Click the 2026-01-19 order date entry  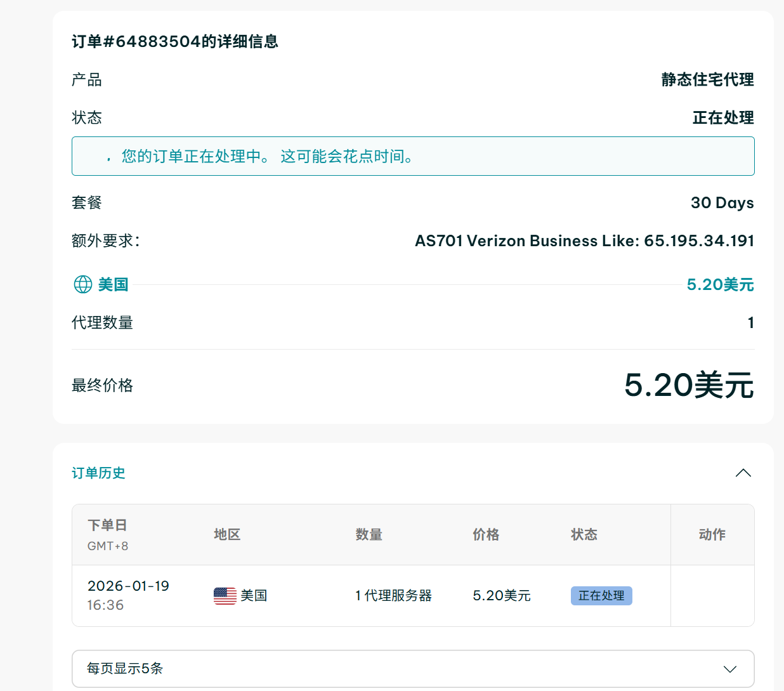coord(128,586)
